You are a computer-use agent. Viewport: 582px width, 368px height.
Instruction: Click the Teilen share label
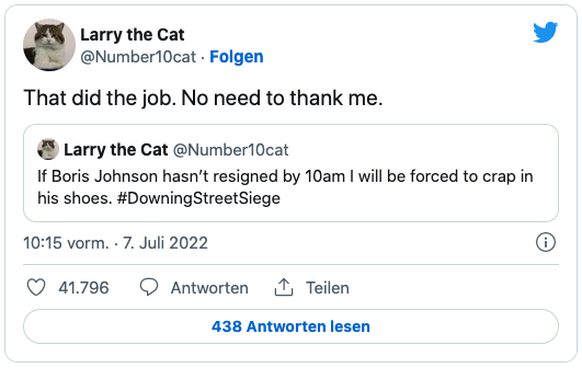[x=327, y=288]
